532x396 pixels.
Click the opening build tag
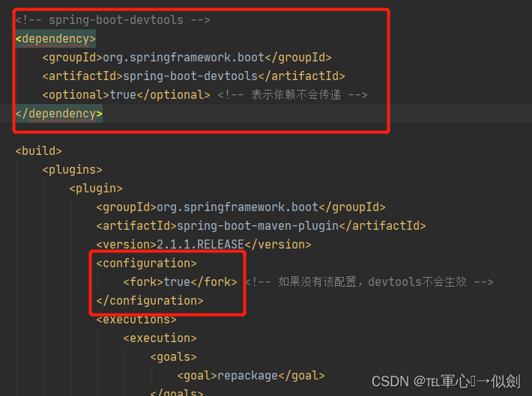point(39,151)
